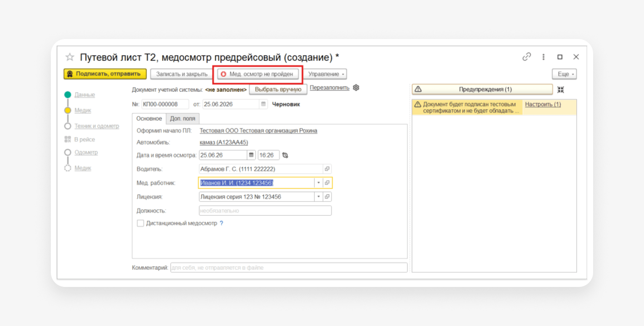
Task: Show help for Дистанционный медосмотр question mark
Action: coord(222,223)
